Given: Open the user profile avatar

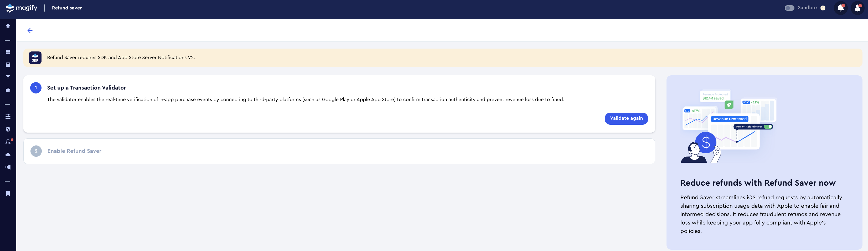Looking at the screenshot, I should click(857, 8).
